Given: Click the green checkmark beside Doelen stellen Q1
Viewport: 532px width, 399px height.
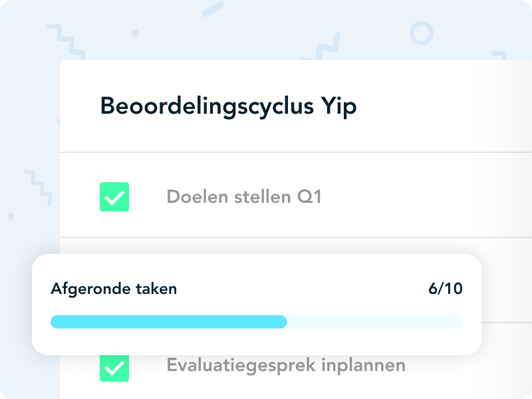Looking at the screenshot, I should point(114,197).
